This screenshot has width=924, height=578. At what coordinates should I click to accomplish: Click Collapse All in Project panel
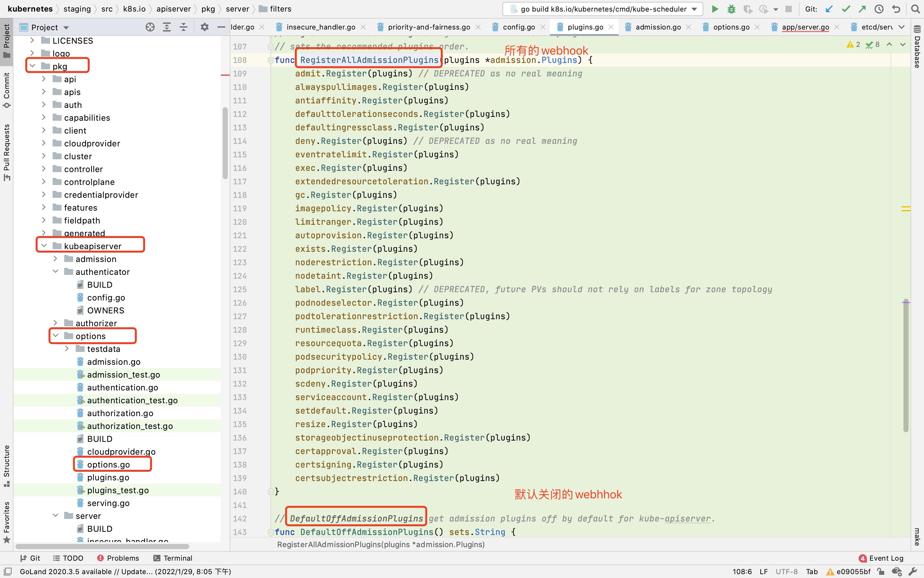pyautogui.click(x=184, y=27)
